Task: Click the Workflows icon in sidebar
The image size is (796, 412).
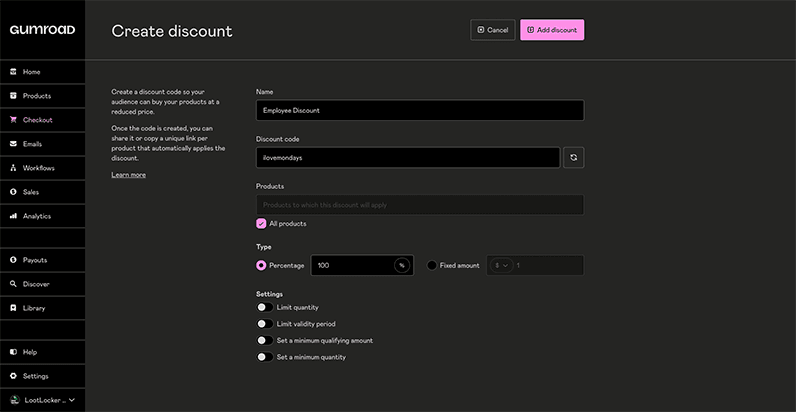Action: pos(14,168)
